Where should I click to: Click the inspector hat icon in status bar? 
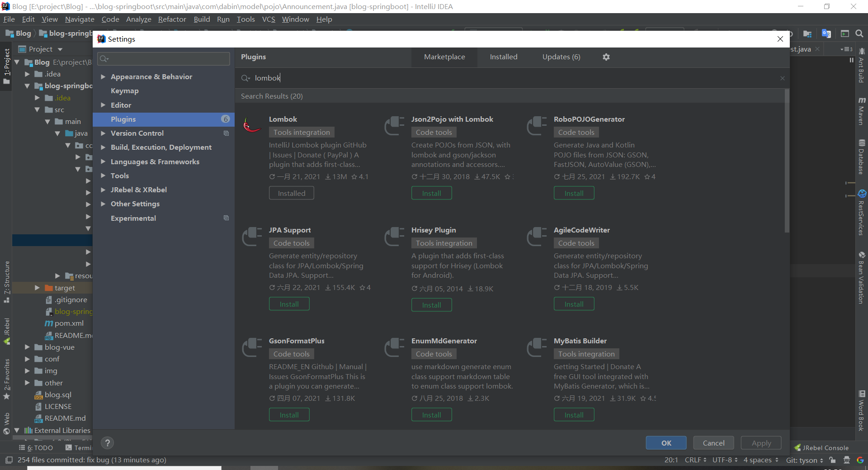[846, 460]
